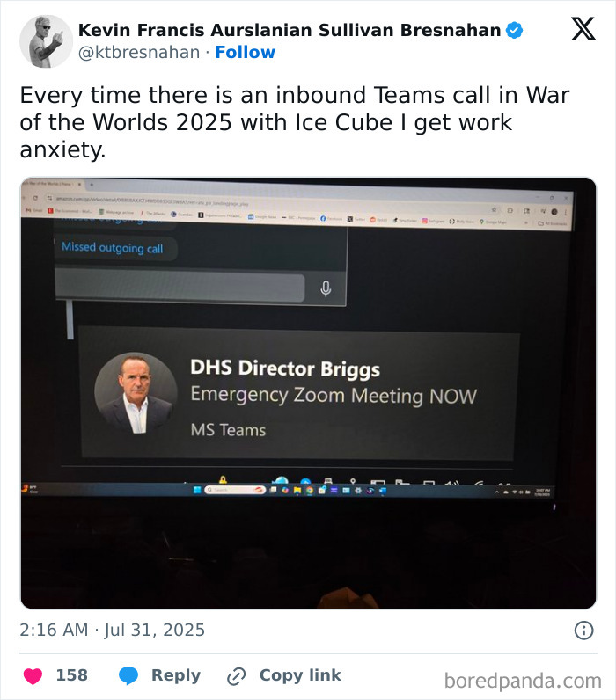Click the chat message input field
Image resolution: width=616 pixels, height=700 pixels.
click(180, 286)
